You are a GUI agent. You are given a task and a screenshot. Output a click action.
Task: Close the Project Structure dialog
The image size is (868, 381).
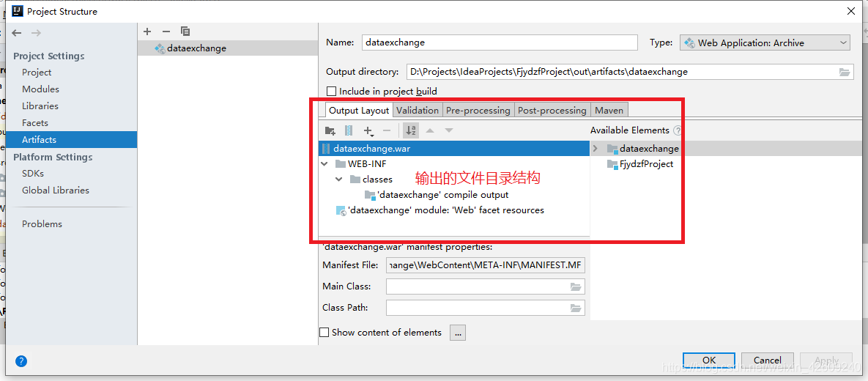click(851, 11)
